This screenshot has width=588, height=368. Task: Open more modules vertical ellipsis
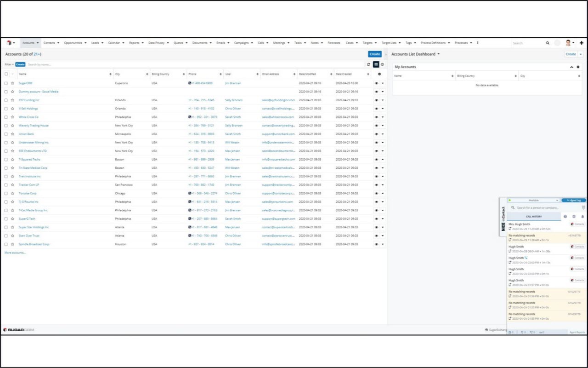pyautogui.click(x=478, y=43)
